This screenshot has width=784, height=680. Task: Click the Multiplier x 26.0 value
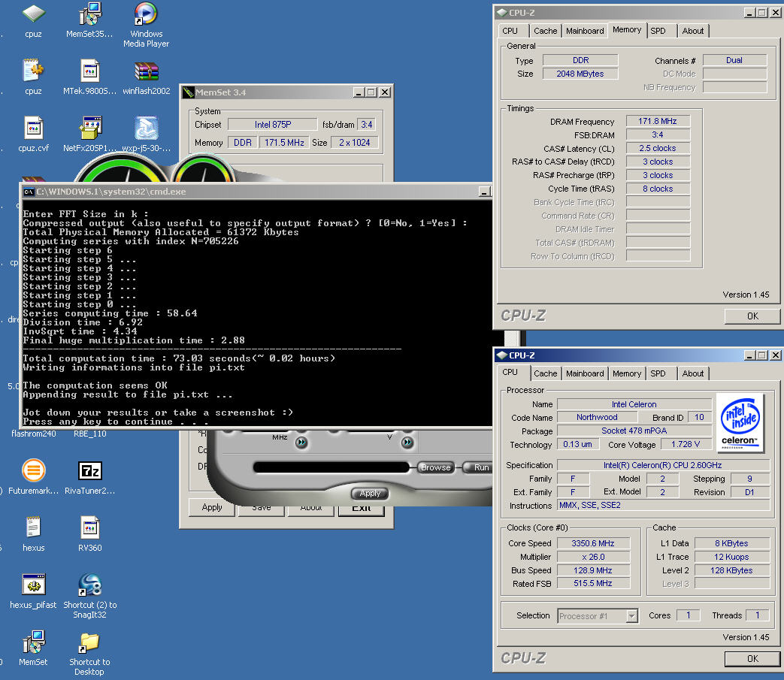[593, 557]
